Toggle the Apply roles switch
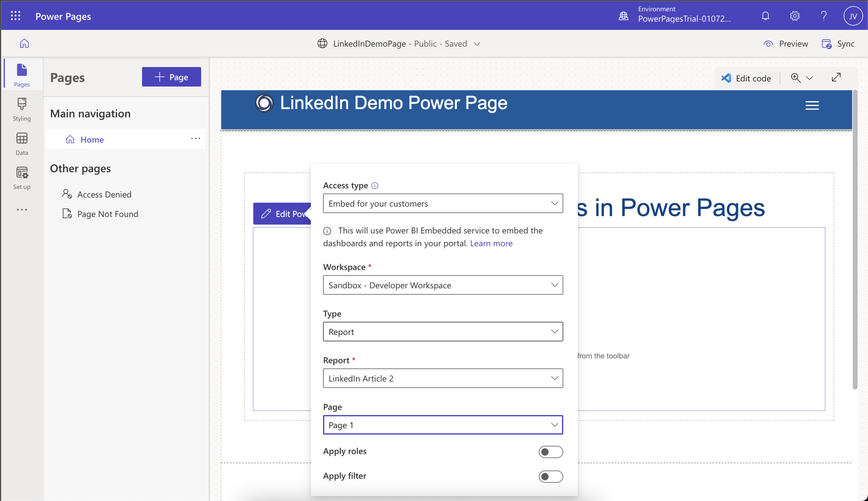 [550, 452]
